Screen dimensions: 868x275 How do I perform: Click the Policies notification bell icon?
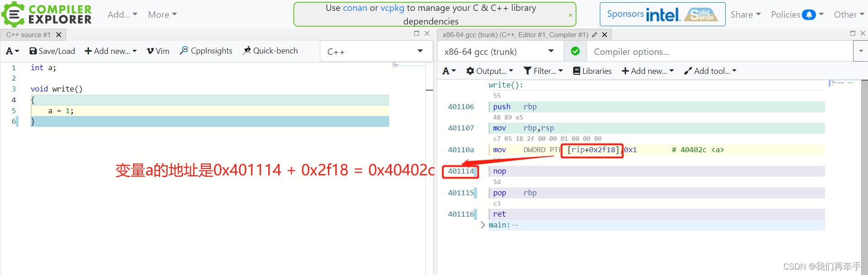pos(809,14)
